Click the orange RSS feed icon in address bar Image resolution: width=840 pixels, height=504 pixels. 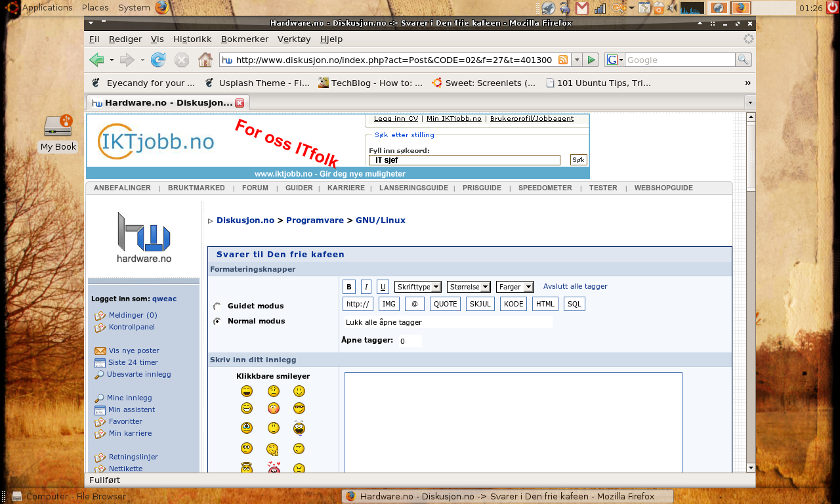[563, 60]
